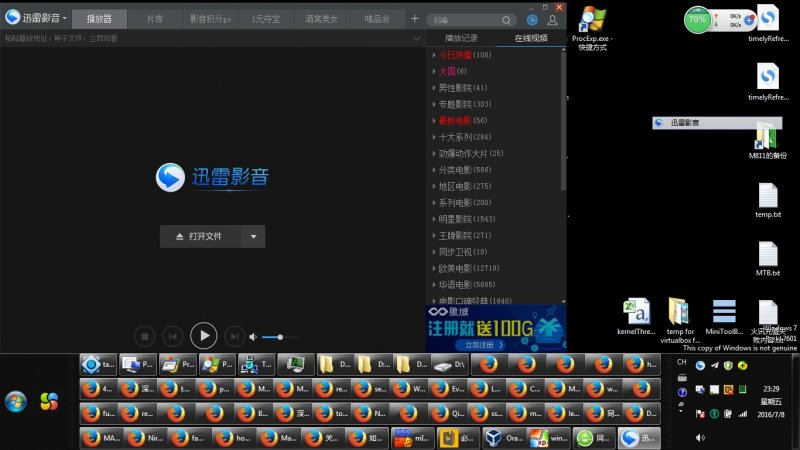The height and width of the screenshot is (450, 800).
Task: Select the 同步卫视 (19) row
Action: point(494,252)
